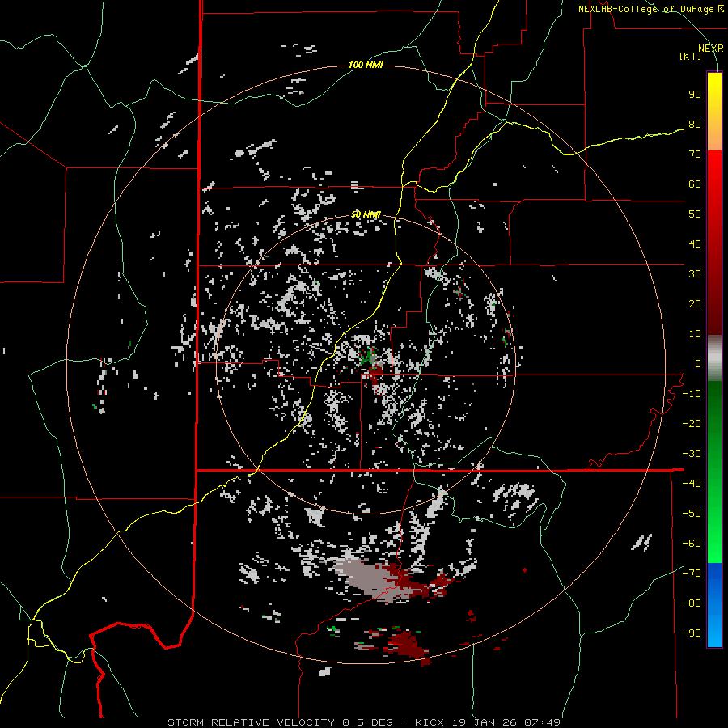Click the positive 20 scale value

tap(695, 304)
